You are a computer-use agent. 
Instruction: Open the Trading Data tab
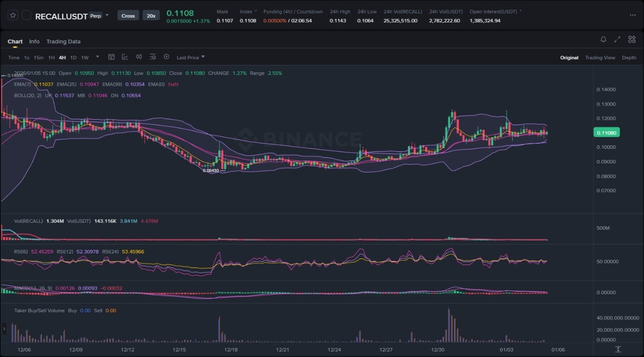pyautogui.click(x=63, y=42)
